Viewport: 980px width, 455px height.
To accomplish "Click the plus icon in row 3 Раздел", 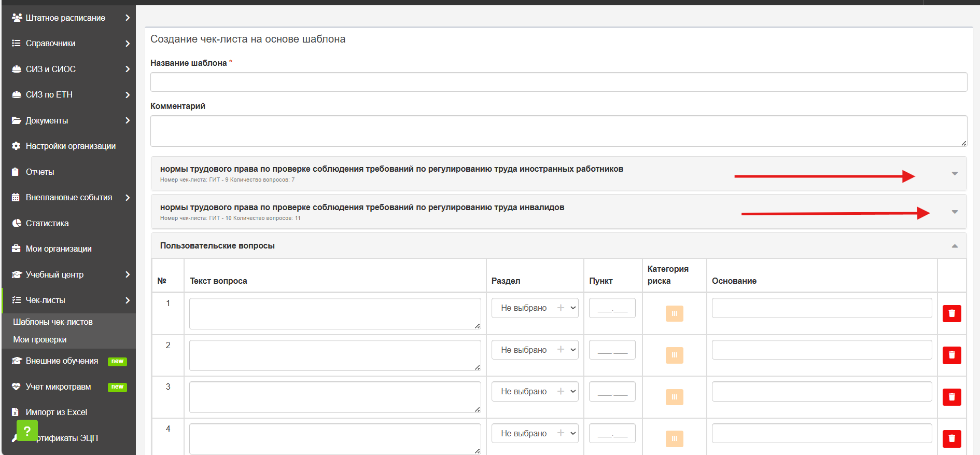I will click(x=561, y=391).
